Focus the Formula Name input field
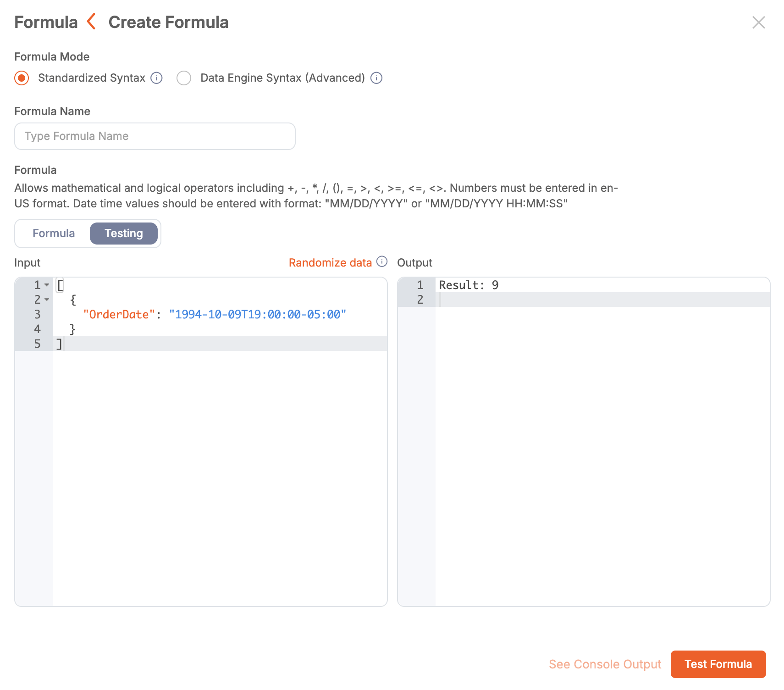The width and height of the screenshot is (784, 690). (x=155, y=136)
